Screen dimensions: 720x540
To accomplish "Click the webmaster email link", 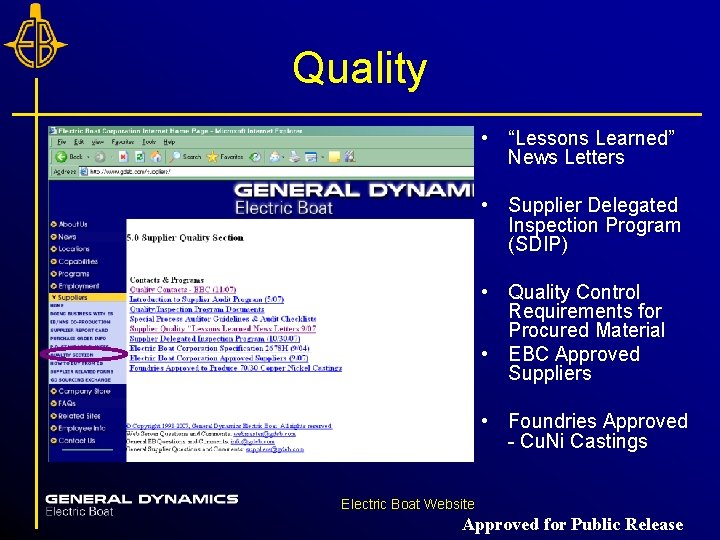I will [x=264, y=433].
